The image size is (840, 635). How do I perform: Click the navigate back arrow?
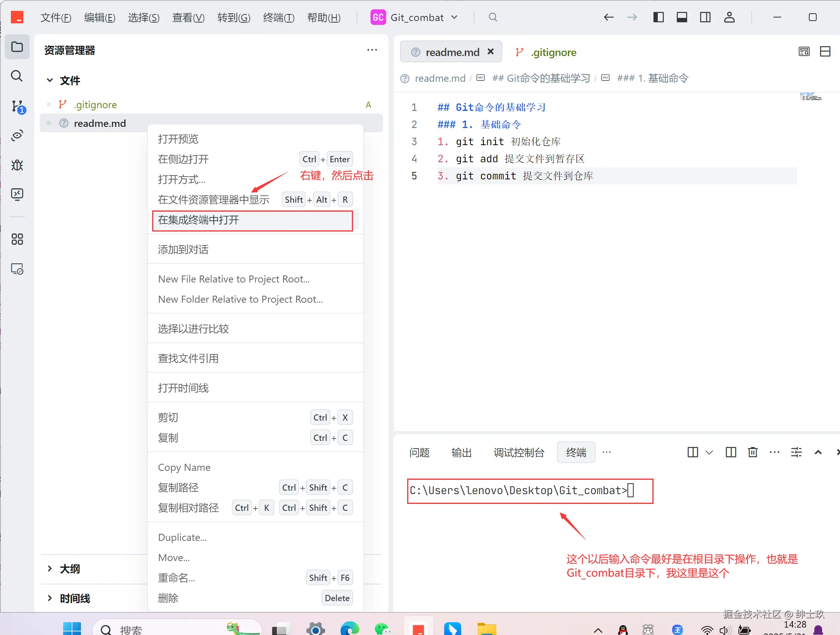click(x=608, y=18)
